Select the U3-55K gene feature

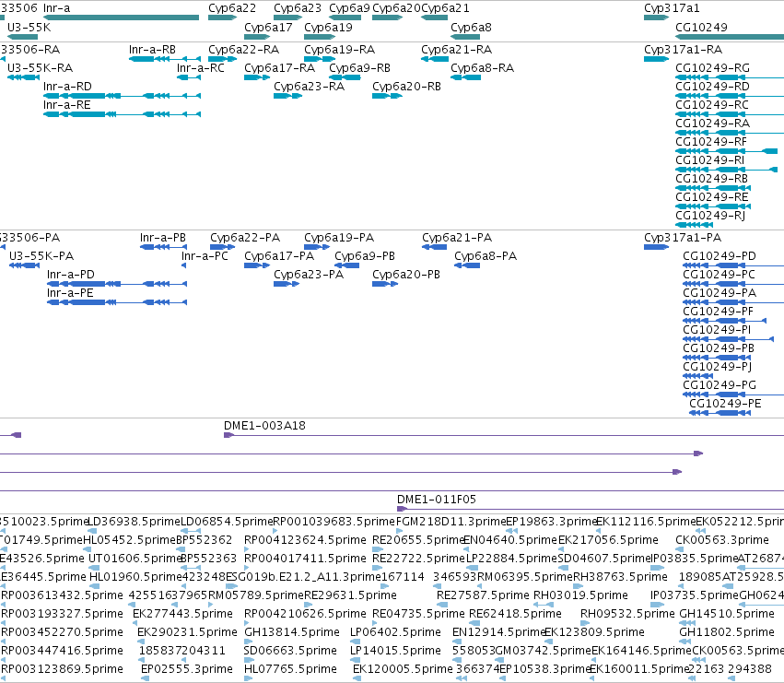click(x=22, y=37)
